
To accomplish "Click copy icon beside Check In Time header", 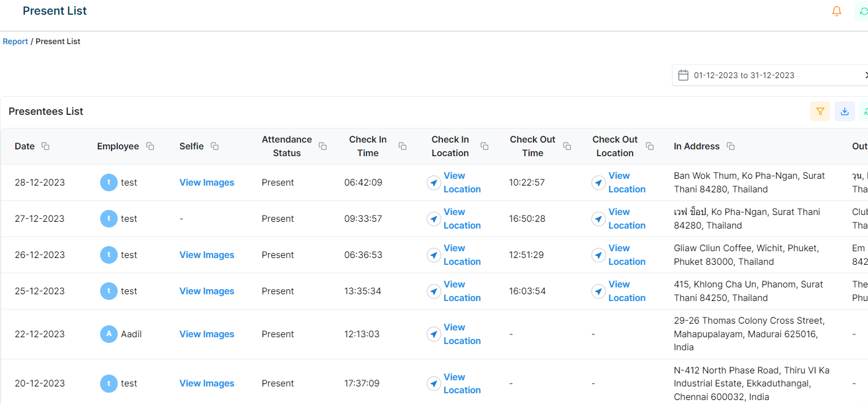I will tap(402, 146).
